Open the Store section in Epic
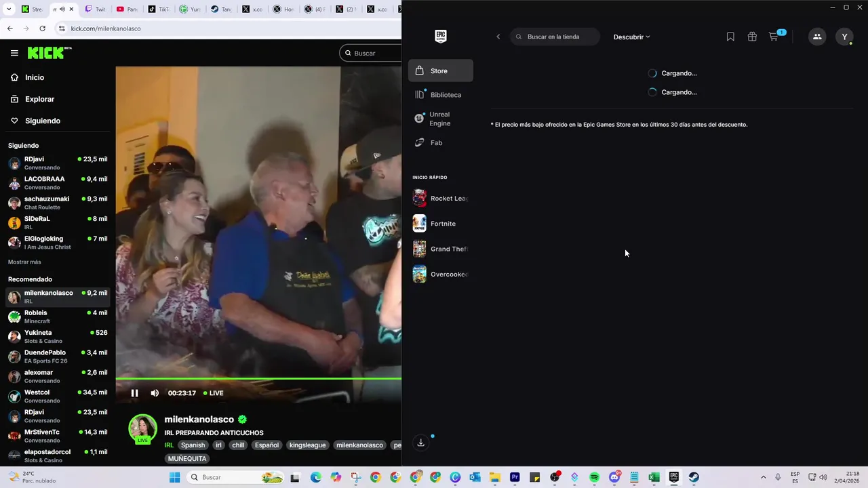This screenshot has width=868, height=488. tap(441, 70)
